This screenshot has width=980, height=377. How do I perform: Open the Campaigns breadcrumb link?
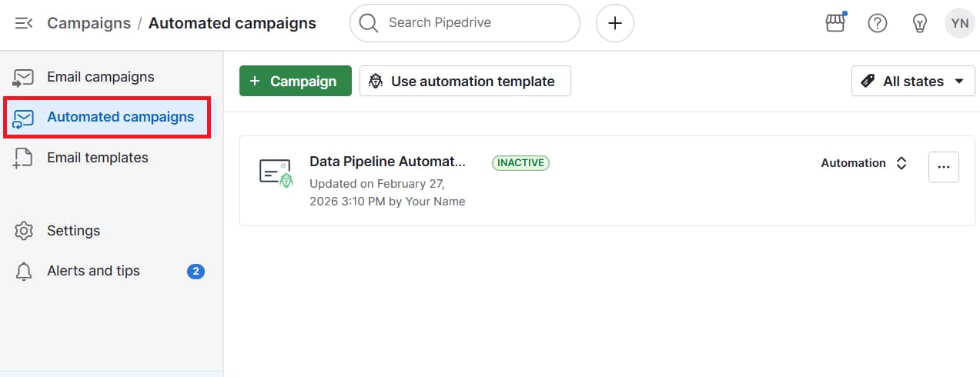pyautogui.click(x=89, y=23)
